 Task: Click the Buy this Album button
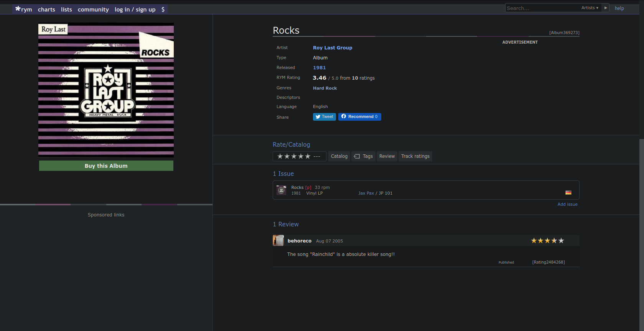(106, 166)
